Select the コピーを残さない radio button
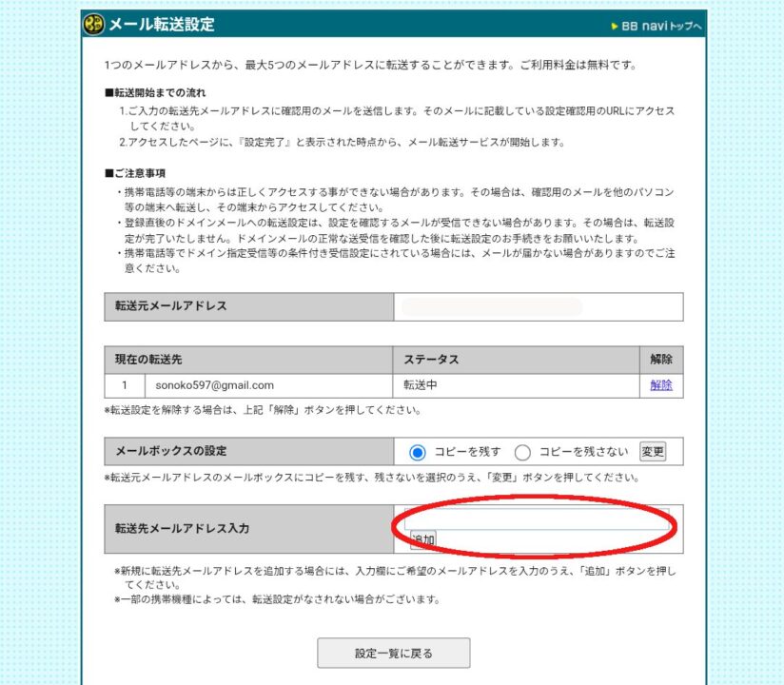The height and width of the screenshot is (685, 784). pyautogui.click(x=522, y=453)
